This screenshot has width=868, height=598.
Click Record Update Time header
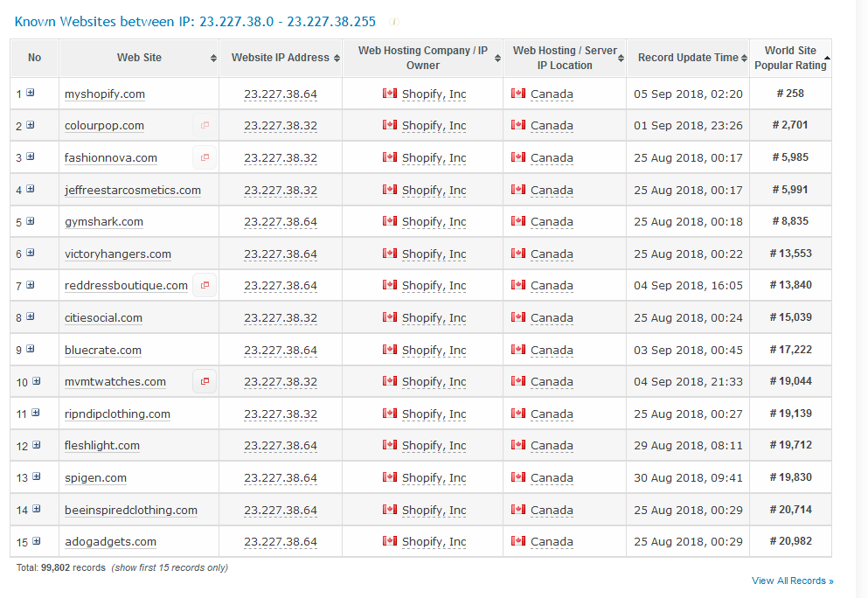(x=688, y=58)
